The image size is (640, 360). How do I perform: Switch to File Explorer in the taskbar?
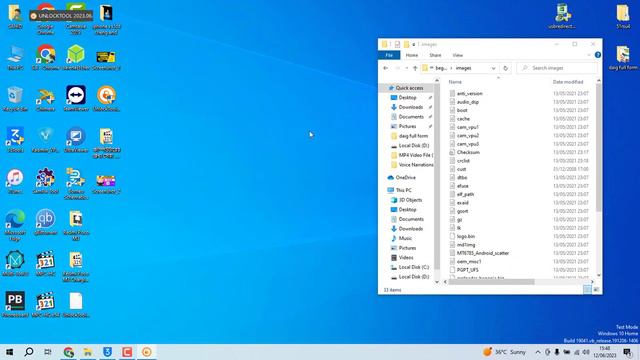tap(88, 352)
